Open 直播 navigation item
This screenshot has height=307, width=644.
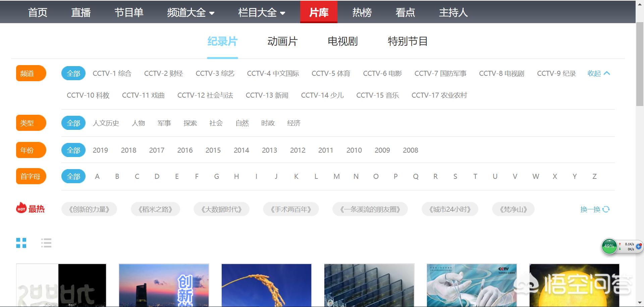(x=81, y=12)
